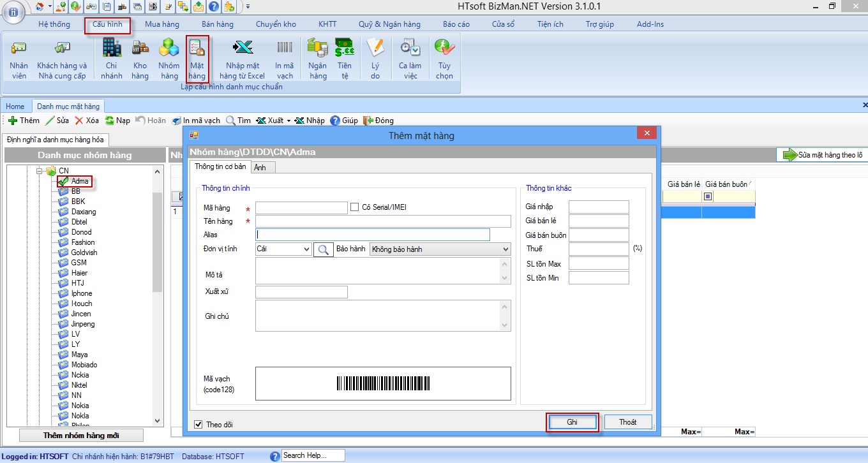This screenshot has width=868, height=463.
Task: Open the Tiền tệ currency icon
Action: click(345, 59)
